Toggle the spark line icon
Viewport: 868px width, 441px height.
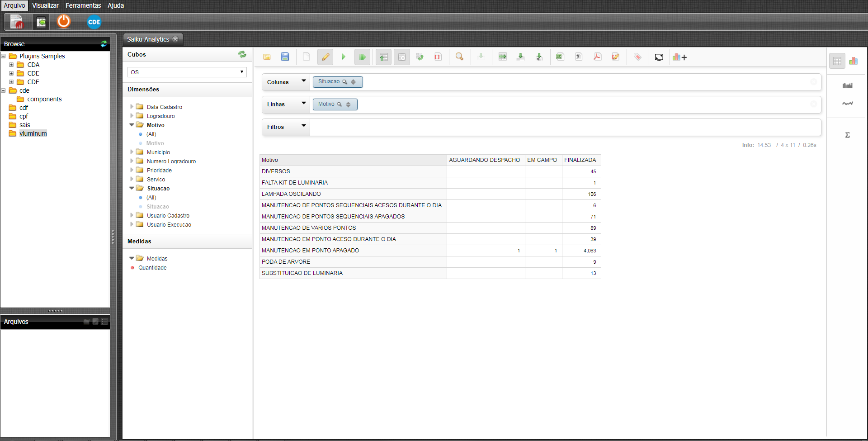[x=848, y=104]
